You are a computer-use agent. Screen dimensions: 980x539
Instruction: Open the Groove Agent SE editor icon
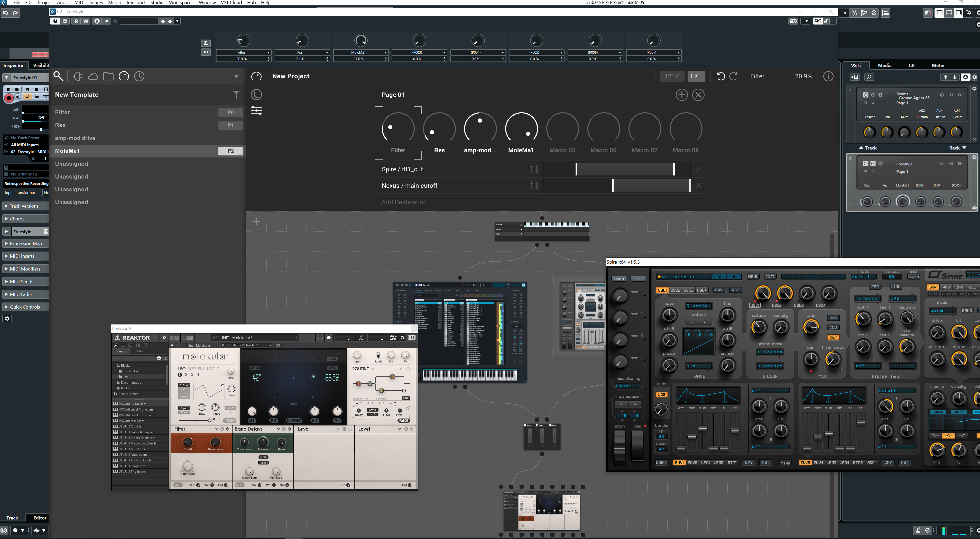click(x=873, y=95)
